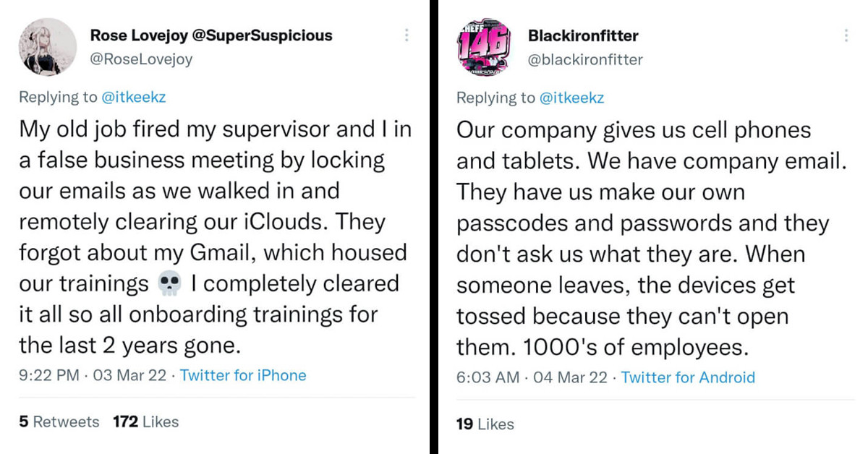This screenshot has width=868, height=454.
Task: Click the @blackironfitter handle
Action: 585,60
